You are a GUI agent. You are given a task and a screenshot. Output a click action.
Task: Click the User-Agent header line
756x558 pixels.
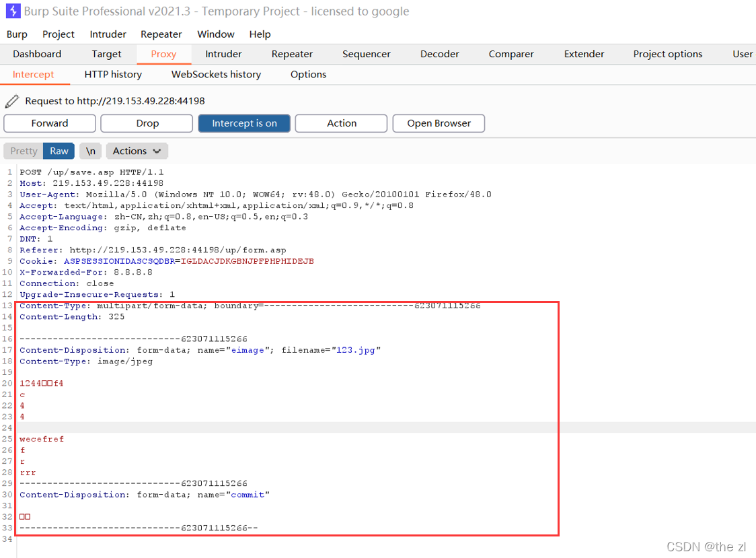point(256,195)
